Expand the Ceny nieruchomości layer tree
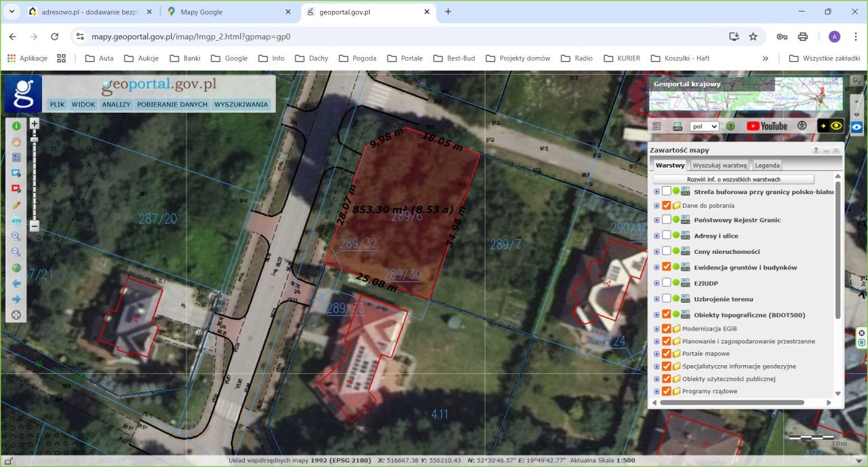 click(x=656, y=252)
